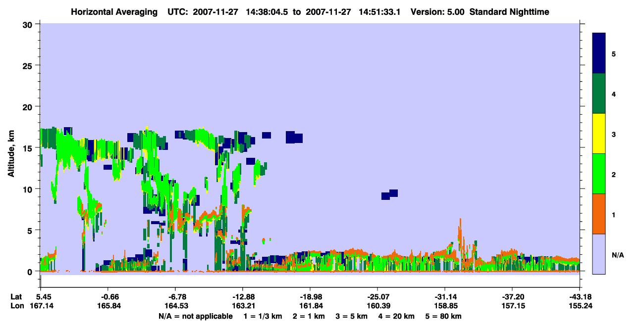Click the orange colorbar segment labeled 1
This screenshot has height=330, width=644.
tap(599, 214)
